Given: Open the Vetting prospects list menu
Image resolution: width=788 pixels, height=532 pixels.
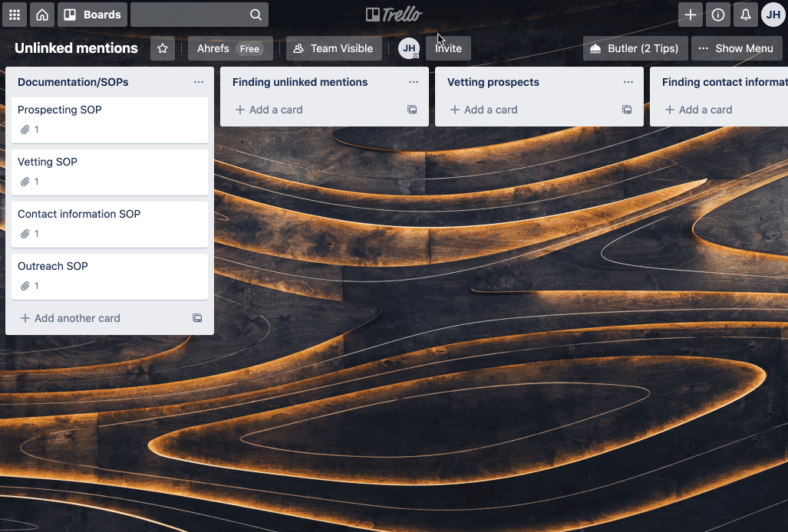Looking at the screenshot, I should [628, 82].
